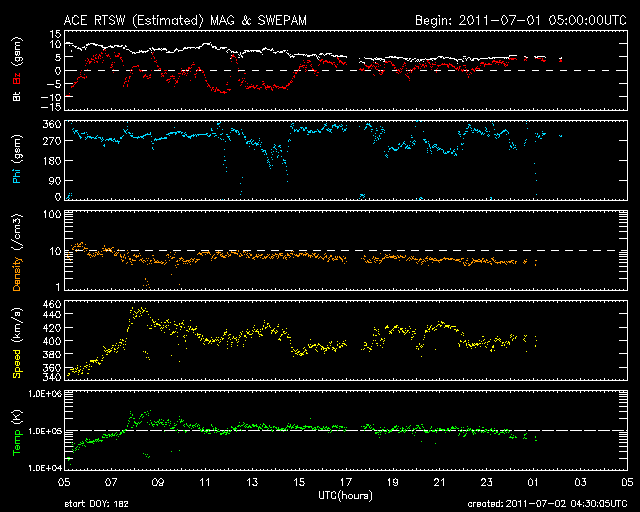The height and width of the screenshot is (512, 640).
Task: Click the '03' hour label on the x-axis
Action: 580,483
